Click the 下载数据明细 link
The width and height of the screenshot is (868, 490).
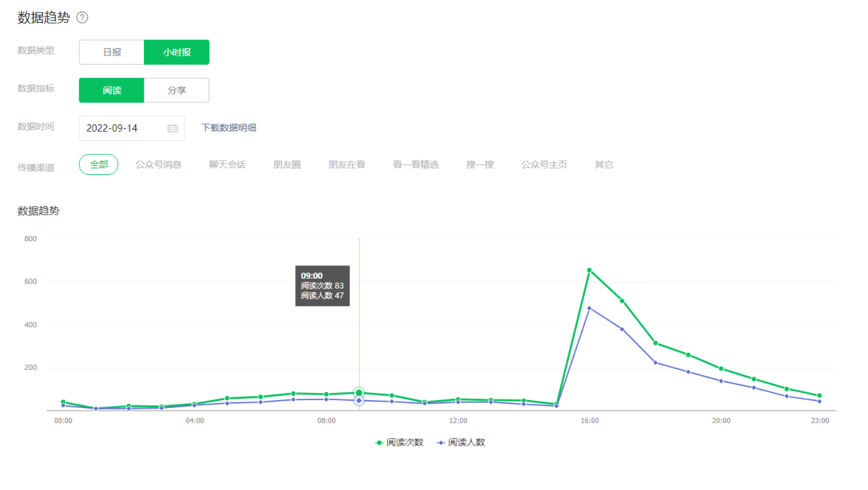[x=229, y=128]
